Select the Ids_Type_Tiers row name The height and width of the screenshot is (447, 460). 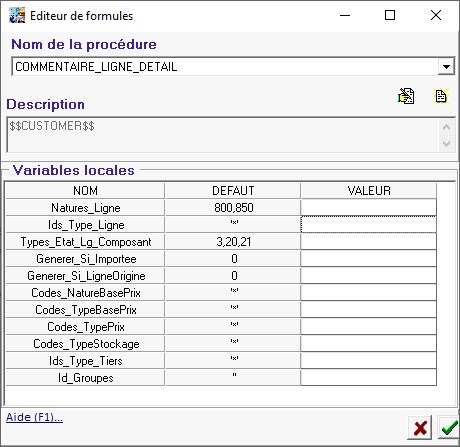pos(85,361)
